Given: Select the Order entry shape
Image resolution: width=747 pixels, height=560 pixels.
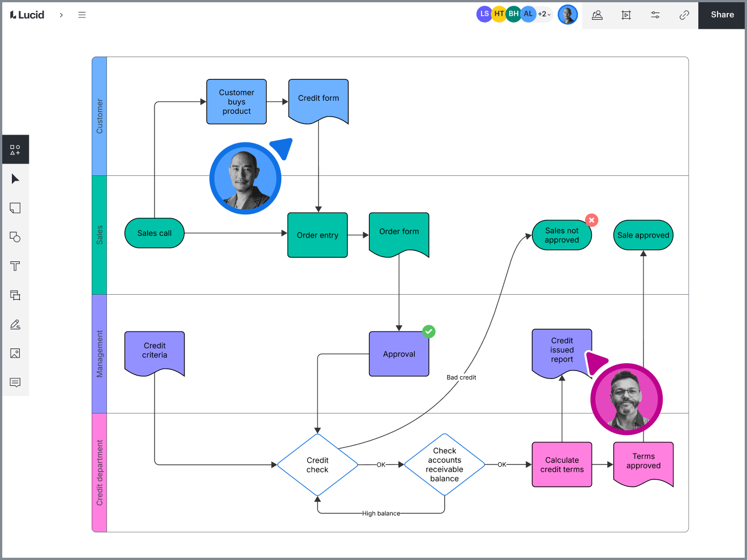Looking at the screenshot, I should coord(317,235).
